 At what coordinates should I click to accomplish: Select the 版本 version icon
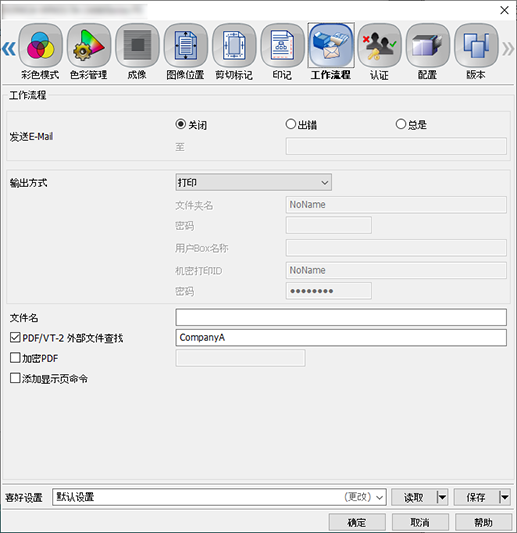click(x=476, y=45)
